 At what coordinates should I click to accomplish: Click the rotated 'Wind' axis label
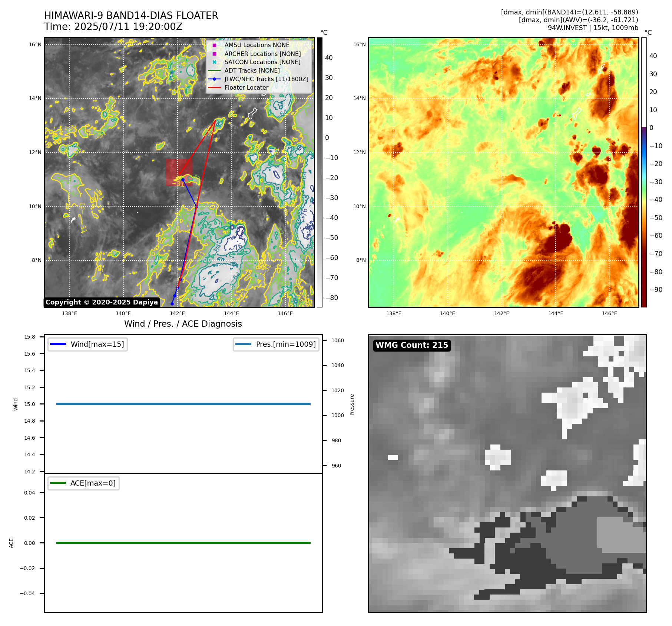pos(16,404)
